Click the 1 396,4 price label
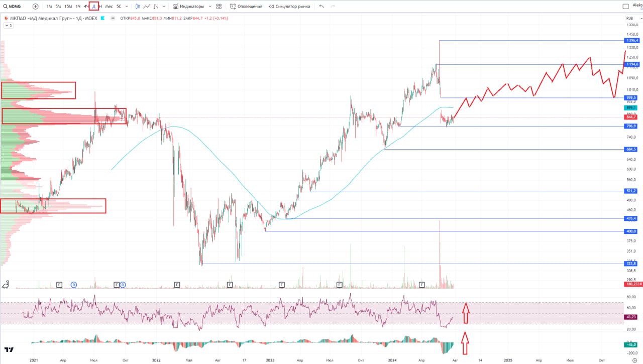Image resolution: width=643 pixels, height=364 pixels. pyautogui.click(x=631, y=41)
